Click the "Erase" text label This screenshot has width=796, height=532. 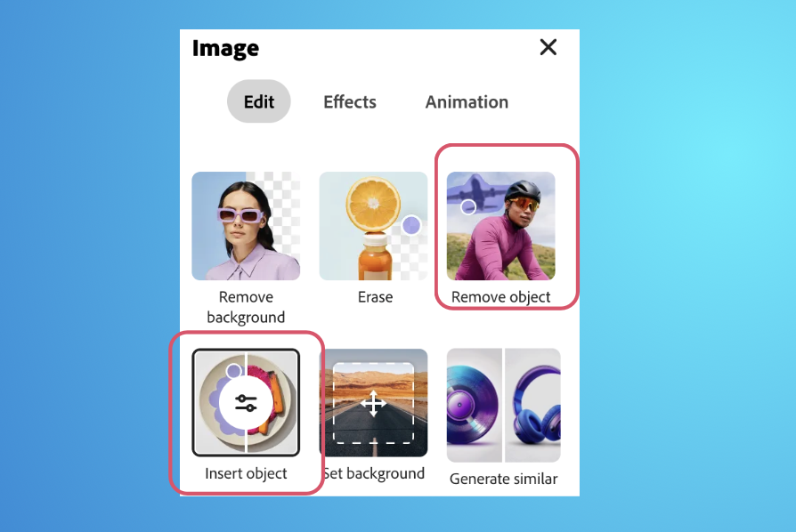[375, 297]
